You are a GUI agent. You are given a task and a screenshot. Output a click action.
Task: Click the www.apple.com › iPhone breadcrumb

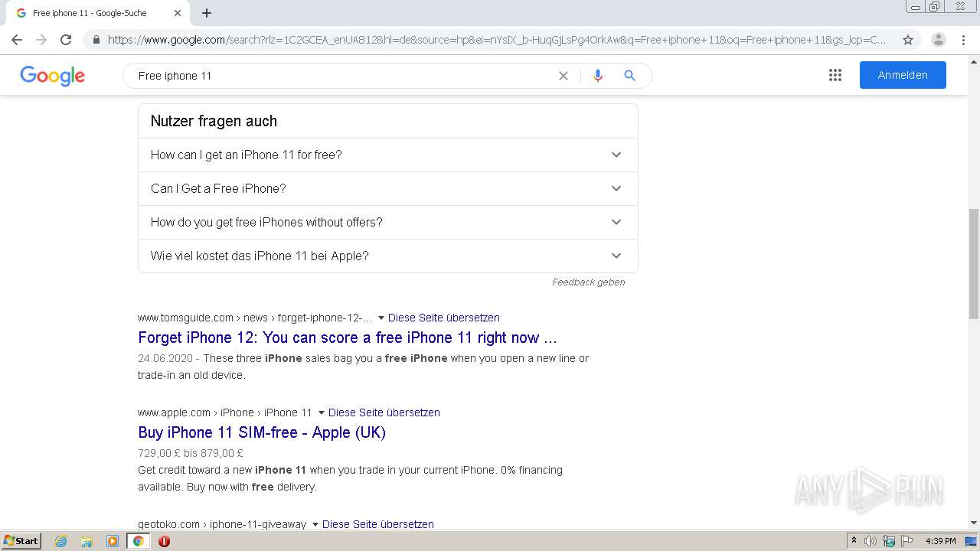coord(225,412)
